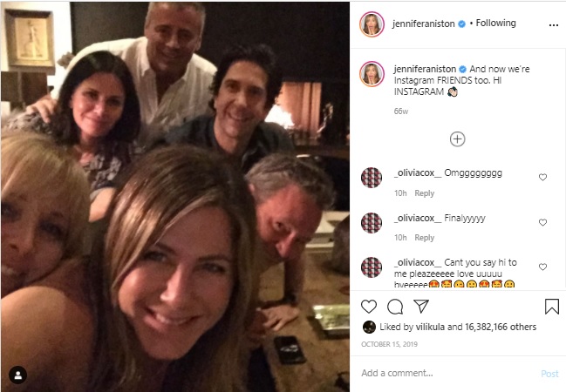Open the three-dots more options menu
This screenshot has height=392, width=566.
(554, 25)
